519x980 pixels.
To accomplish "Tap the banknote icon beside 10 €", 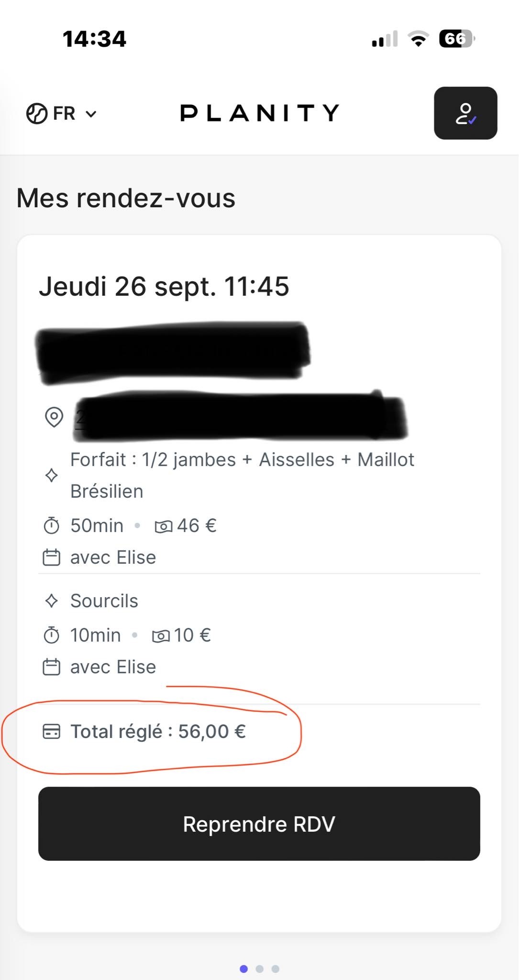I will click(x=161, y=636).
